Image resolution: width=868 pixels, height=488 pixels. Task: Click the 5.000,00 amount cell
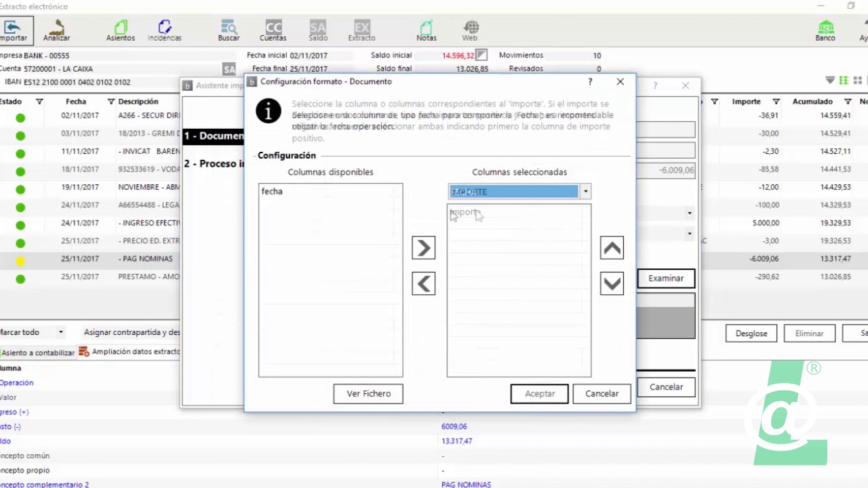coord(766,223)
